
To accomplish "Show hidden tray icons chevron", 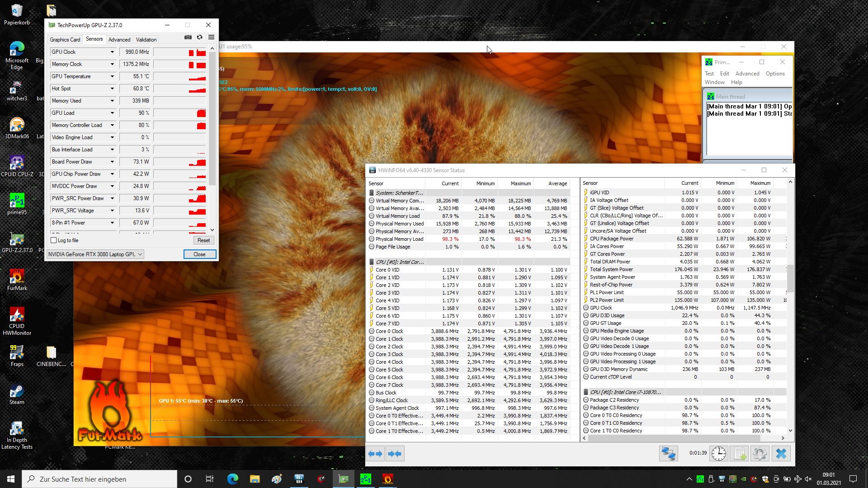I will 689,479.
